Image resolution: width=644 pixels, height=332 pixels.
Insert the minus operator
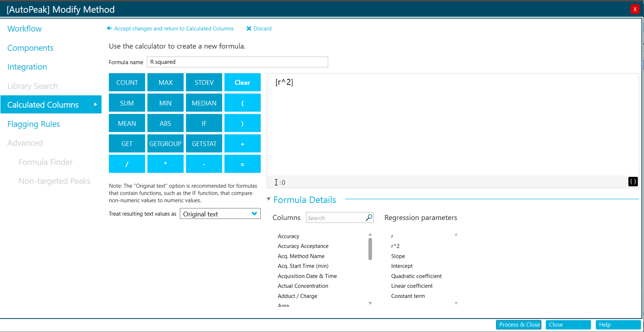pyautogui.click(x=204, y=164)
